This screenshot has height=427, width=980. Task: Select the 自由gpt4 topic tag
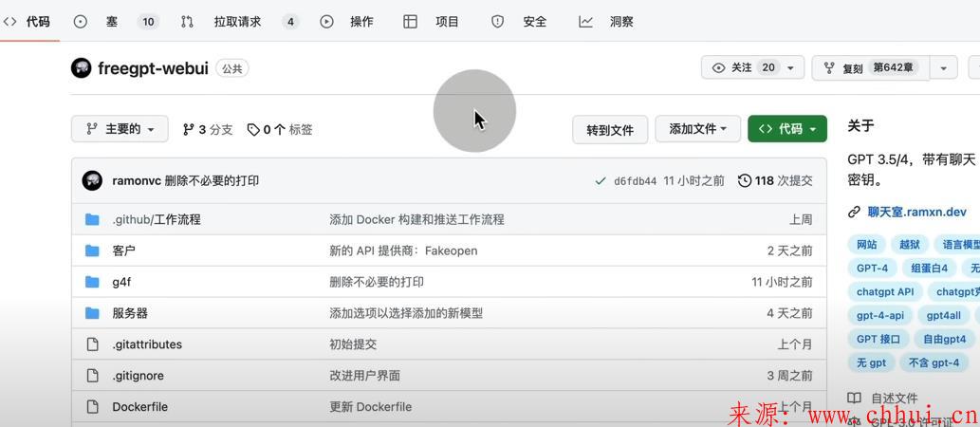point(944,339)
